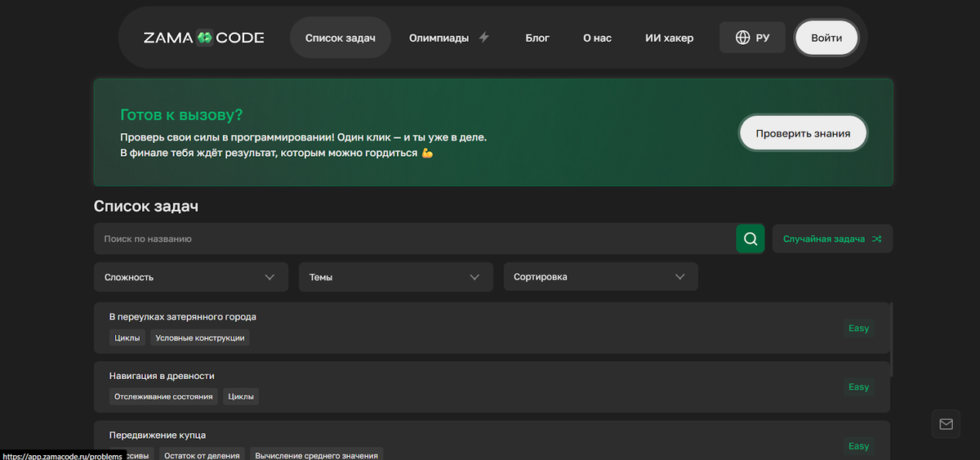
Task: Click Easy badge of Навигация в древности
Action: click(858, 386)
